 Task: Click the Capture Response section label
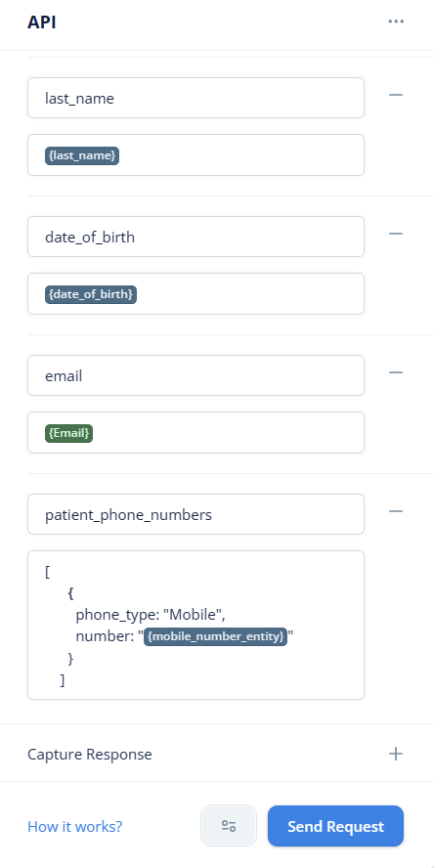click(90, 755)
